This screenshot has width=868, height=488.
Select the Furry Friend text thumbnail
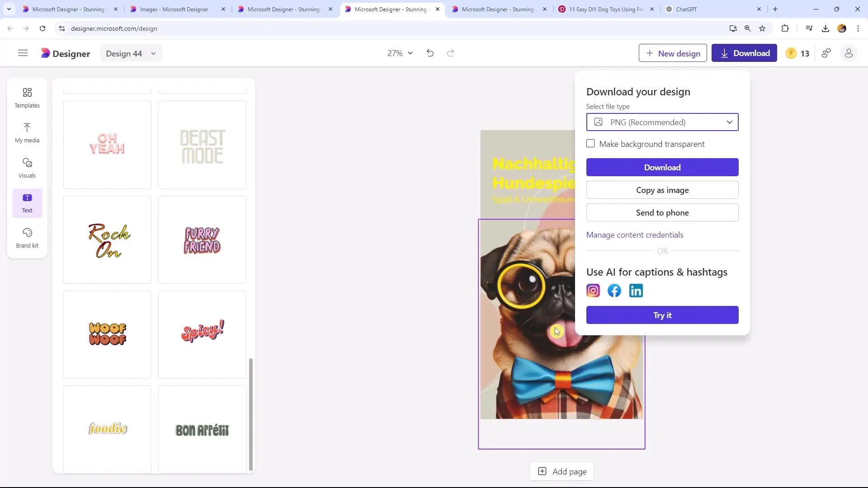pyautogui.click(x=202, y=240)
